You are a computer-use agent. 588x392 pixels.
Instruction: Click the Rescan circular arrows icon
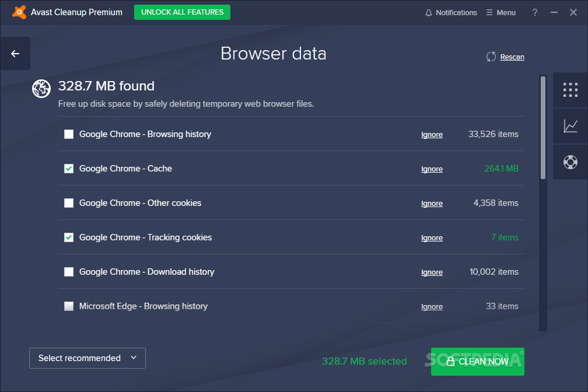click(491, 57)
